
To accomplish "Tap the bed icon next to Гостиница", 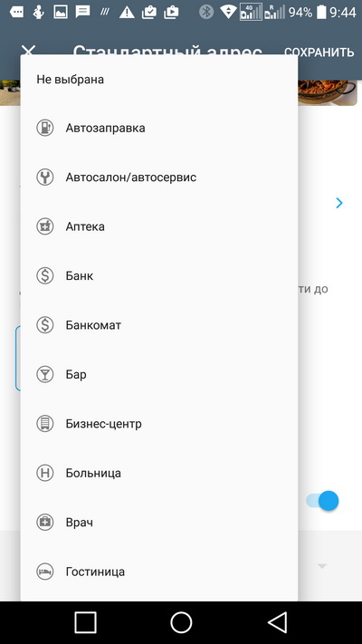I will coord(44,572).
